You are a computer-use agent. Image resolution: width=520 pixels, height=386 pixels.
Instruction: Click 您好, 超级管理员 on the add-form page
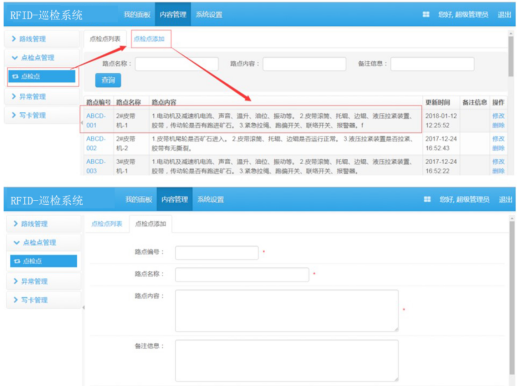pyautogui.click(x=464, y=199)
